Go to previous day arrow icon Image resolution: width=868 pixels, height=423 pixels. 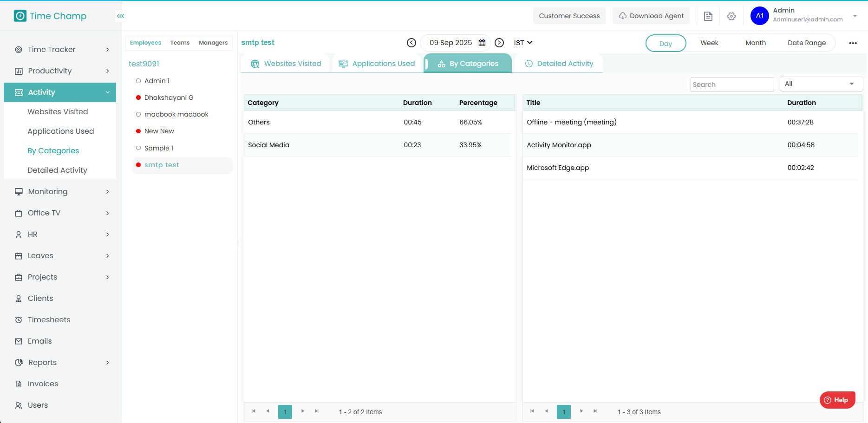pos(411,43)
